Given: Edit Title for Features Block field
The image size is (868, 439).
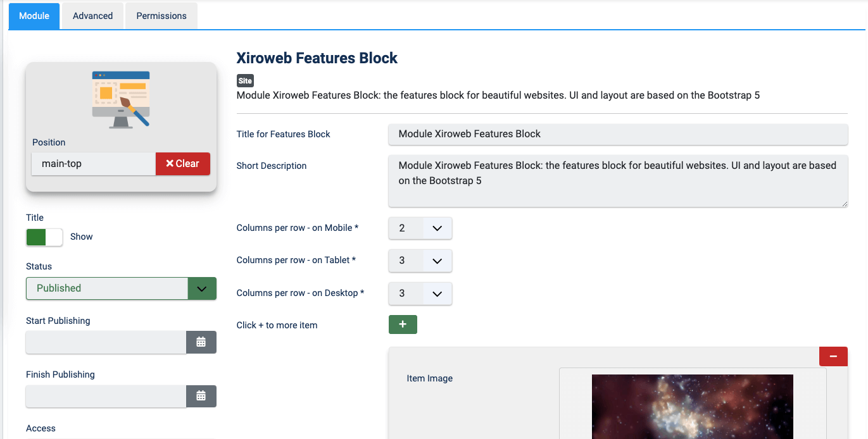Looking at the screenshot, I should pyautogui.click(x=618, y=134).
